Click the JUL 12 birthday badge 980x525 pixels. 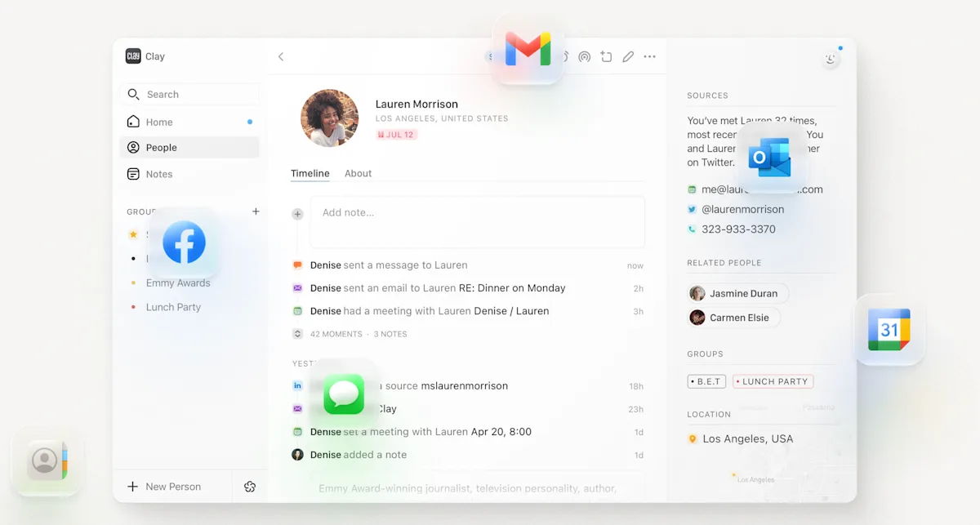click(x=396, y=135)
